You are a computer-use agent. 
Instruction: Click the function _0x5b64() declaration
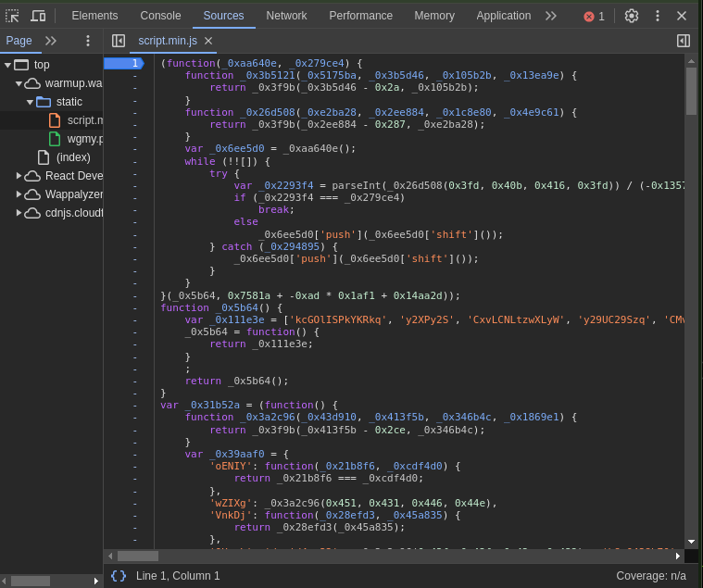221,308
